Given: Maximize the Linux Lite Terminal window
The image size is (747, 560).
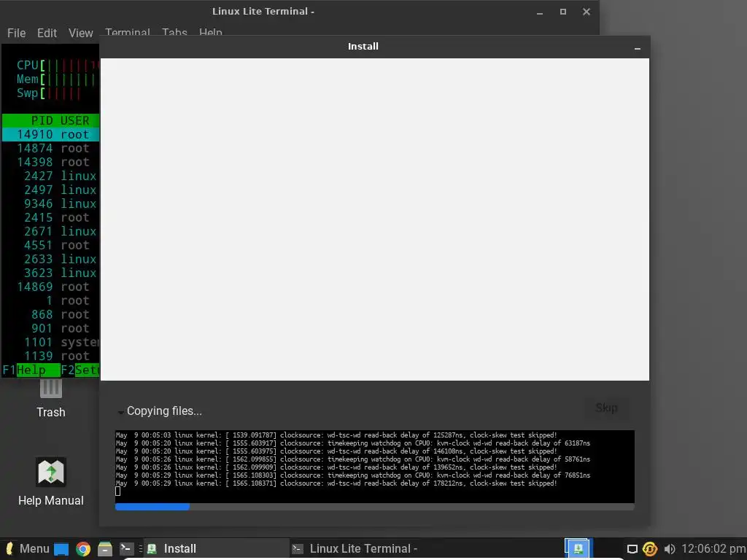Looking at the screenshot, I should pyautogui.click(x=563, y=12).
